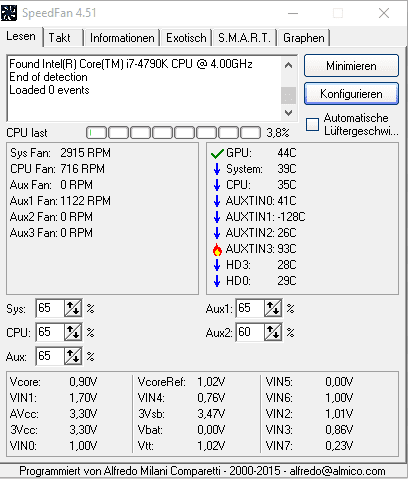Click the 'Sys Fan: 2915 RPM' reading
Image resolution: width=408 pixels, height=479 pixels.
tap(60, 153)
